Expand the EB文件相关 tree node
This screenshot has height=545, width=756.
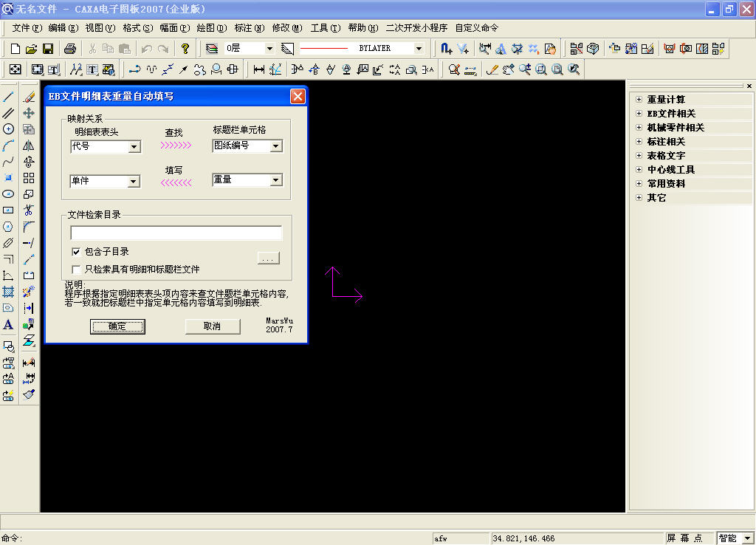point(639,113)
